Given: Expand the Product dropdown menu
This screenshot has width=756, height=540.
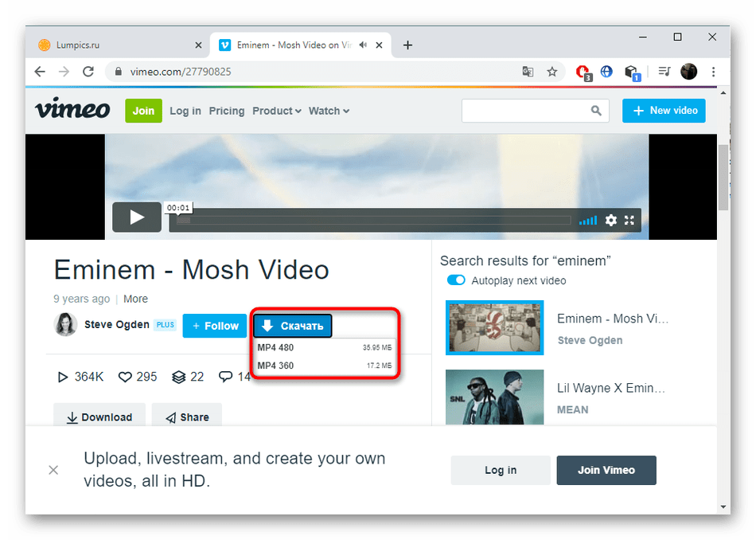Looking at the screenshot, I should pos(277,111).
